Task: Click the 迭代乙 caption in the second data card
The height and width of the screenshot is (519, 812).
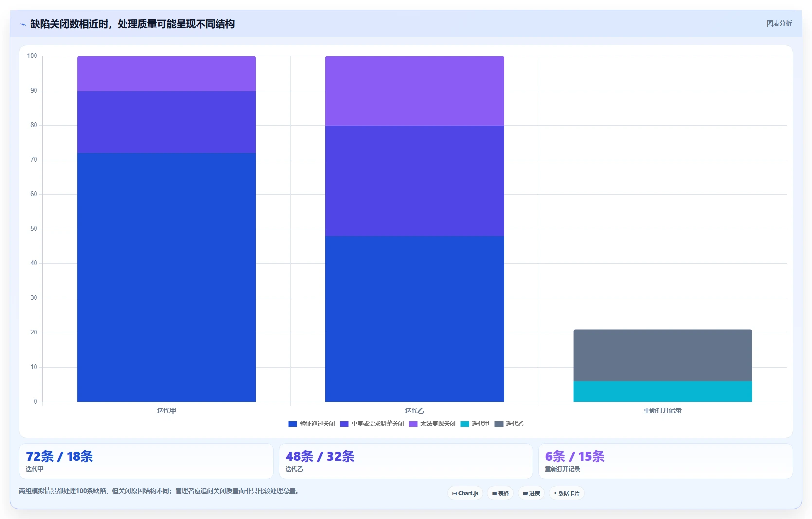Action: pos(294,469)
